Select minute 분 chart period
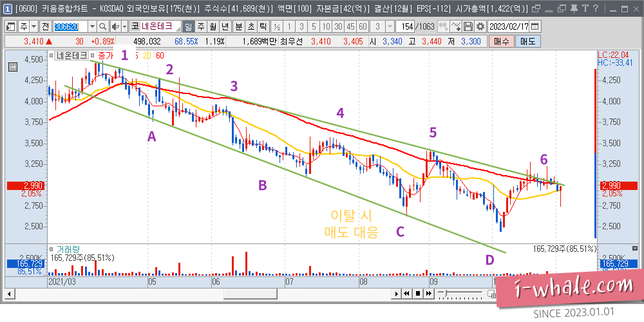Image resolution: width=644 pixels, height=322 pixels. coord(239,26)
